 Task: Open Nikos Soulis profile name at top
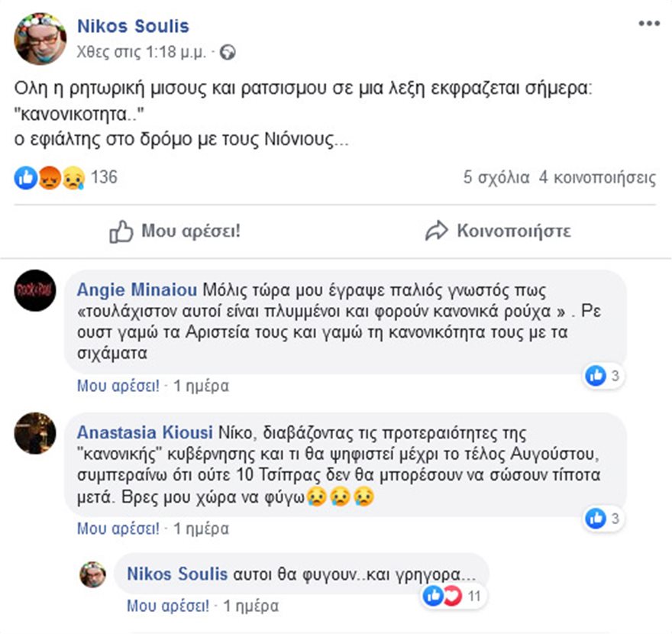tap(134, 27)
